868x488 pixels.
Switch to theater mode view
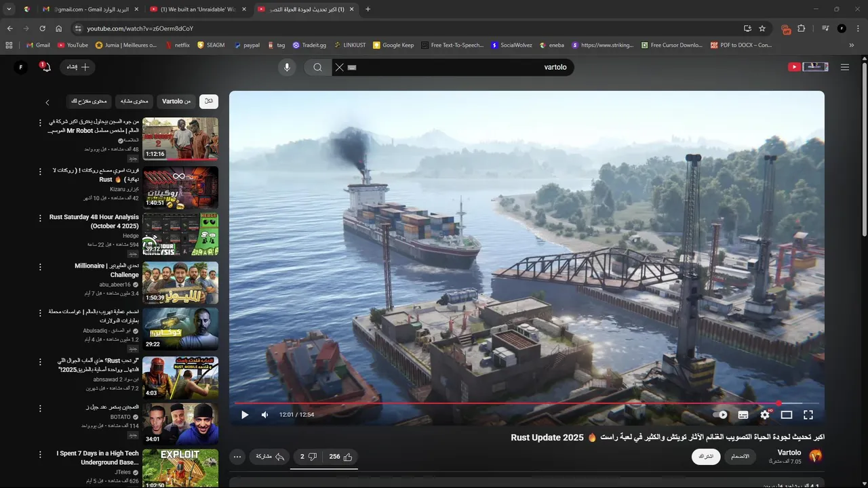(787, 415)
